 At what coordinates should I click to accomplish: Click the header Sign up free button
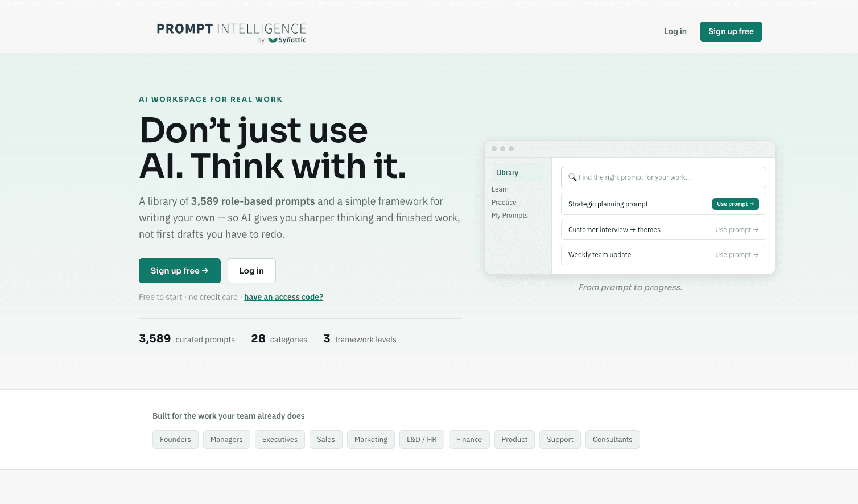click(731, 31)
